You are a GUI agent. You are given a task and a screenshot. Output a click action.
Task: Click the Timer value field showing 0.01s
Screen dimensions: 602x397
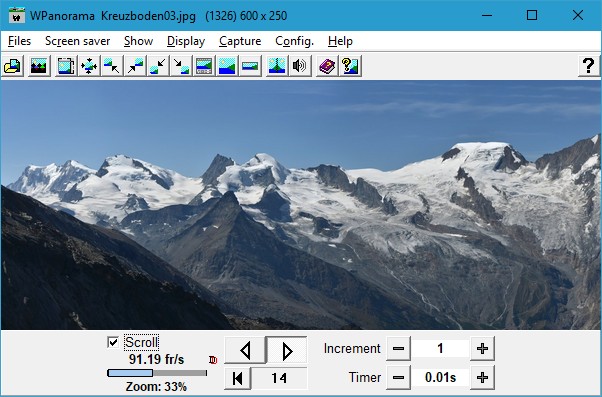(x=440, y=378)
